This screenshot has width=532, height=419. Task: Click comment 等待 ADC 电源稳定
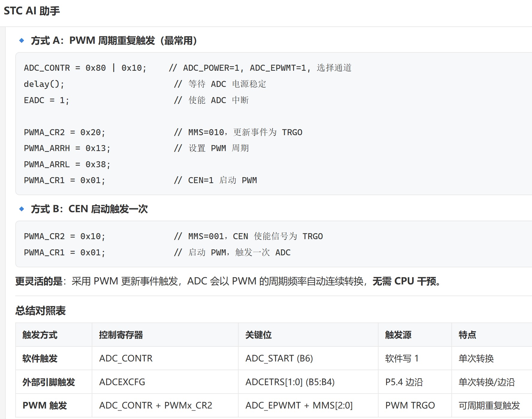point(220,84)
